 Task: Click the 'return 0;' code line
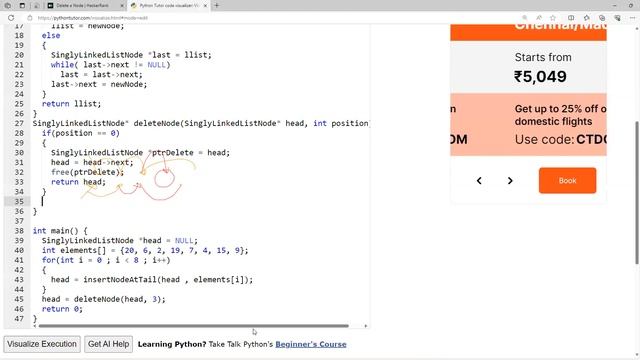[62, 309]
